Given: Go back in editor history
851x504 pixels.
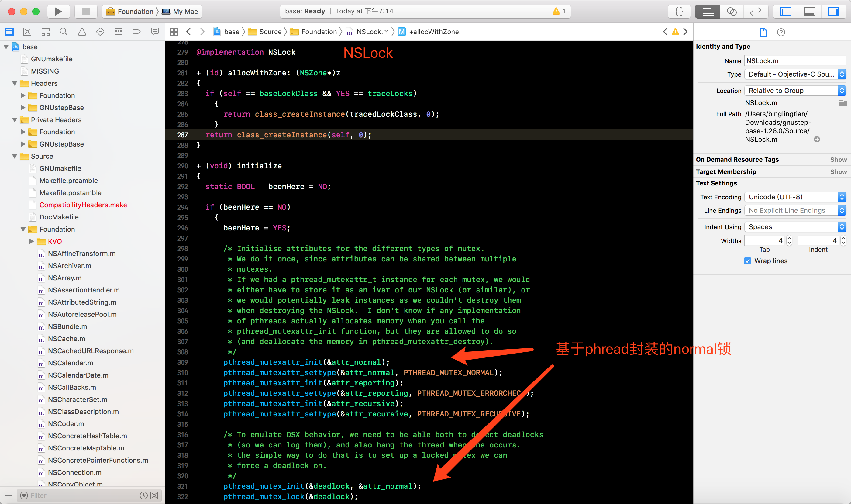Looking at the screenshot, I should pos(189,32).
